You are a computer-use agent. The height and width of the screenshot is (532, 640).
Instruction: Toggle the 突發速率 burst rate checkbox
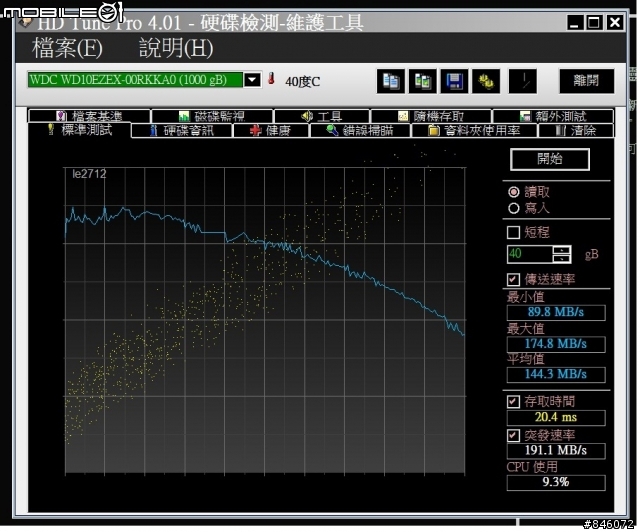pyautogui.click(x=513, y=435)
